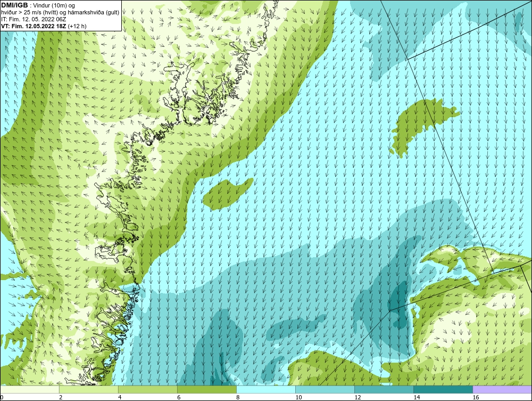The height and width of the screenshot is (401, 532).
Task: Click the legend scale label '4'
Action: 120,398
